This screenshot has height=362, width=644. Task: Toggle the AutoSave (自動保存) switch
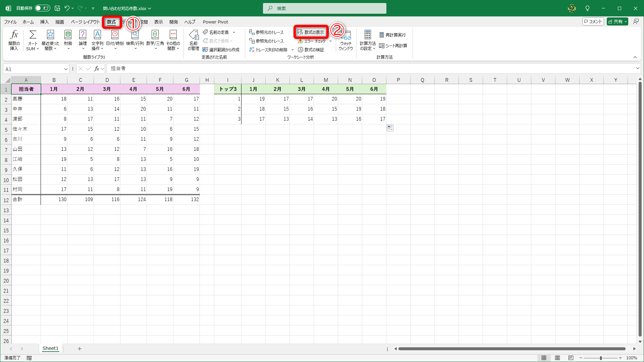coord(43,8)
